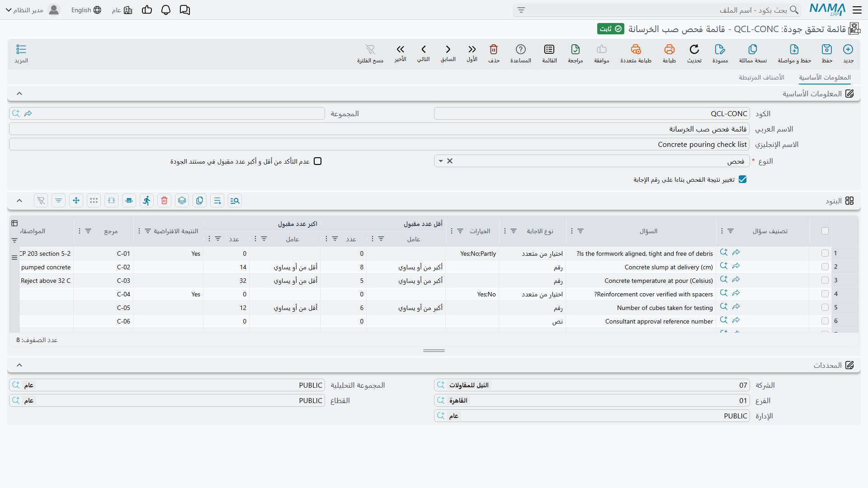868x488 pixels.
Task: Collapse المعلومات الأساسية section
Action: [19, 94]
